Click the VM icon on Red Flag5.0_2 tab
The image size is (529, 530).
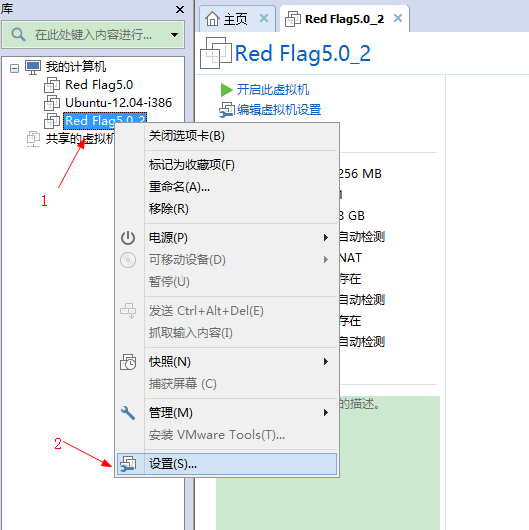(293, 19)
